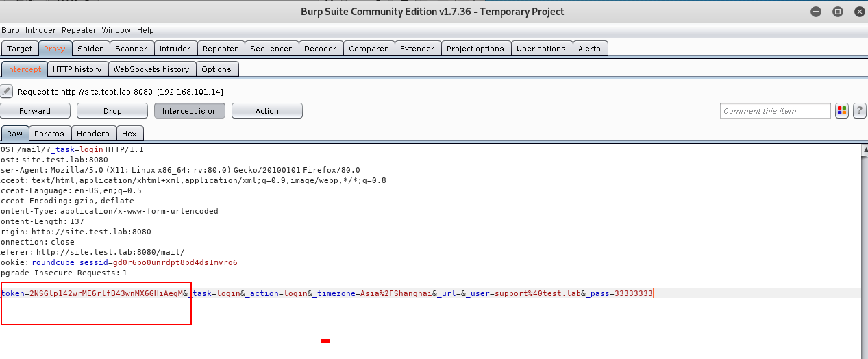
Task: Drop the intercepted request
Action: [x=112, y=111]
